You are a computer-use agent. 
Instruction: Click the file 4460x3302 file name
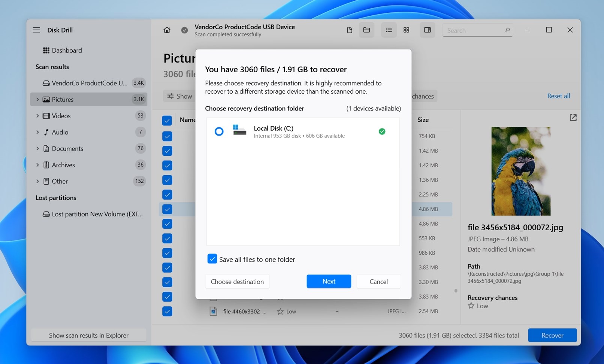click(x=245, y=312)
